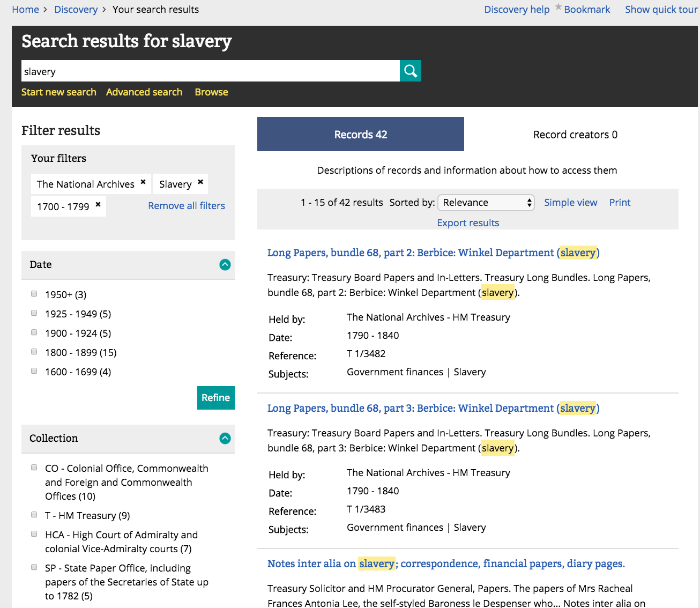Click the Export results link

[468, 223]
